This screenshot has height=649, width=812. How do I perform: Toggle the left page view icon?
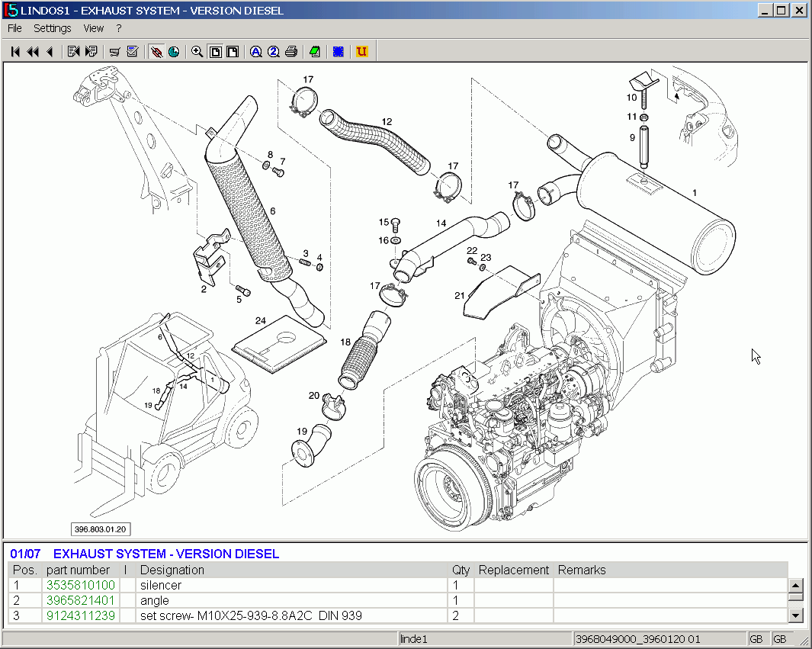pyautogui.click(x=217, y=52)
